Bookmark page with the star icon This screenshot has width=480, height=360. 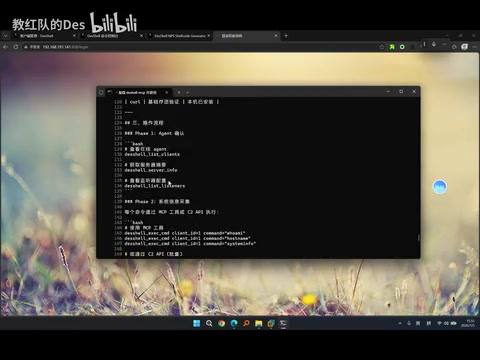382,47
